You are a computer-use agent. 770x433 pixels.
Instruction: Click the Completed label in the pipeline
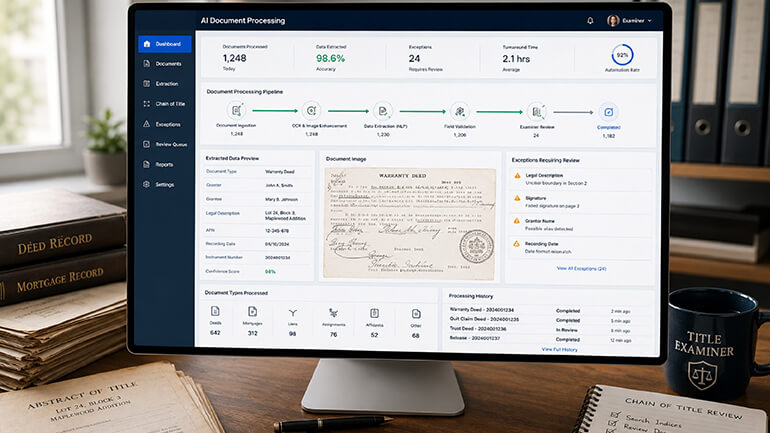coord(608,127)
